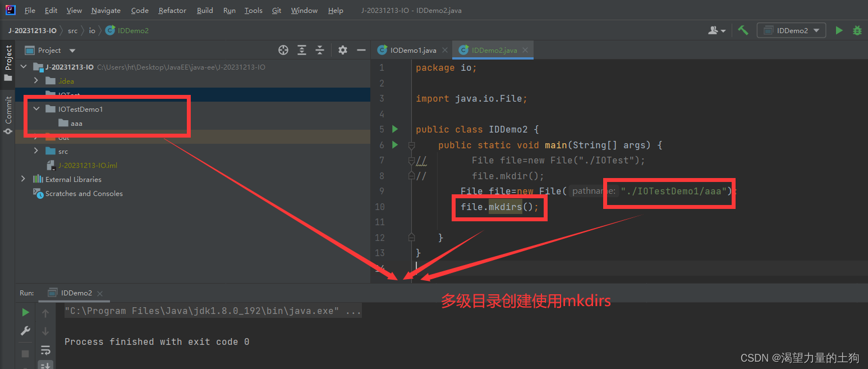Run the IDDemo2 application with green run arrow
The image size is (868, 369).
(839, 30)
